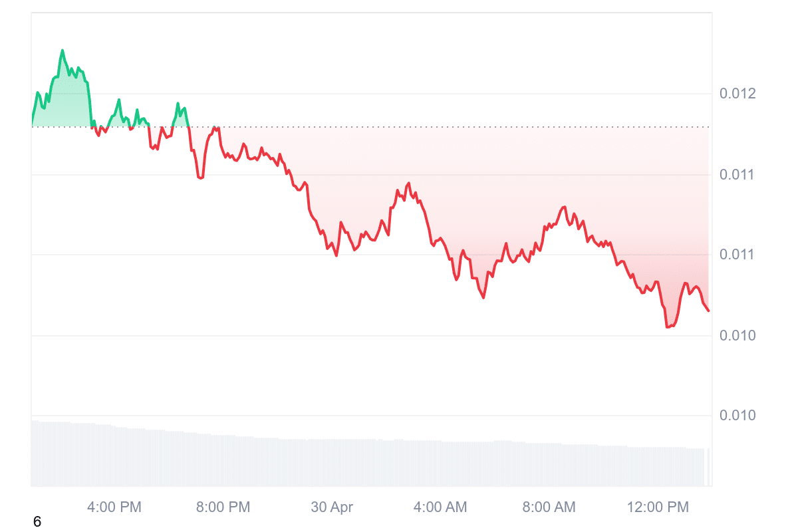Image resolution: width=798 pixels, height=532 pixels.
Task: Click the upper 0.010 price axis label
Action: [738, 335]
